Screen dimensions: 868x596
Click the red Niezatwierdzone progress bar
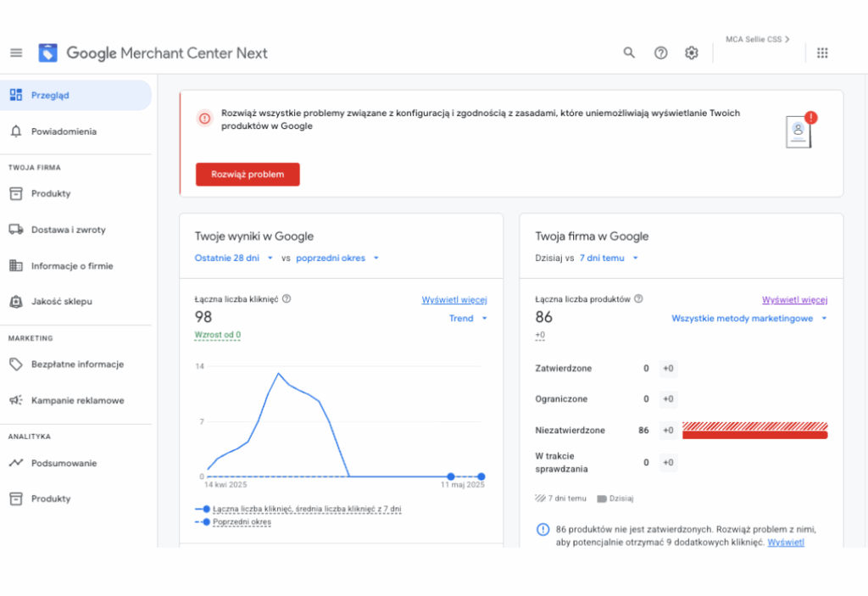[754, 434]
